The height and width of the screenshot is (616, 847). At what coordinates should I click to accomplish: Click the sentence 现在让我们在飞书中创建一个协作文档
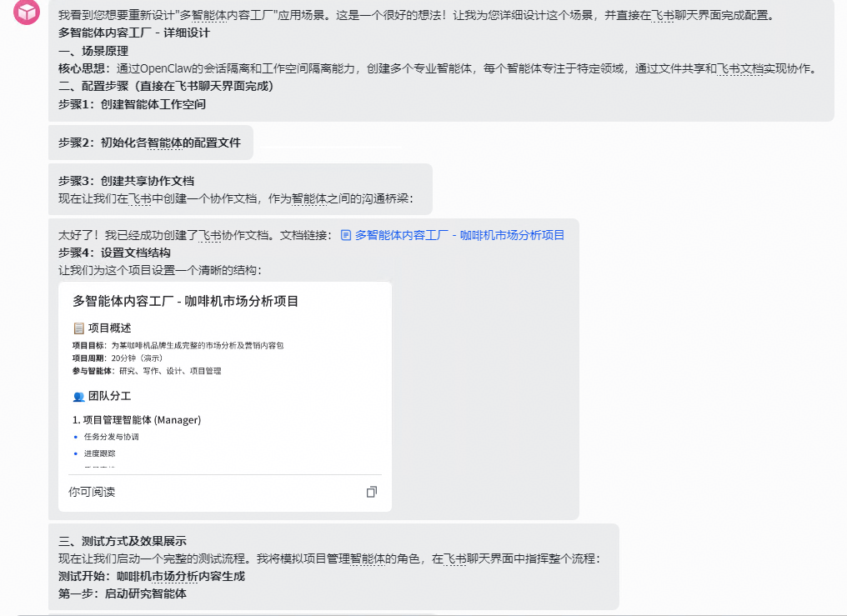(236, 198)
